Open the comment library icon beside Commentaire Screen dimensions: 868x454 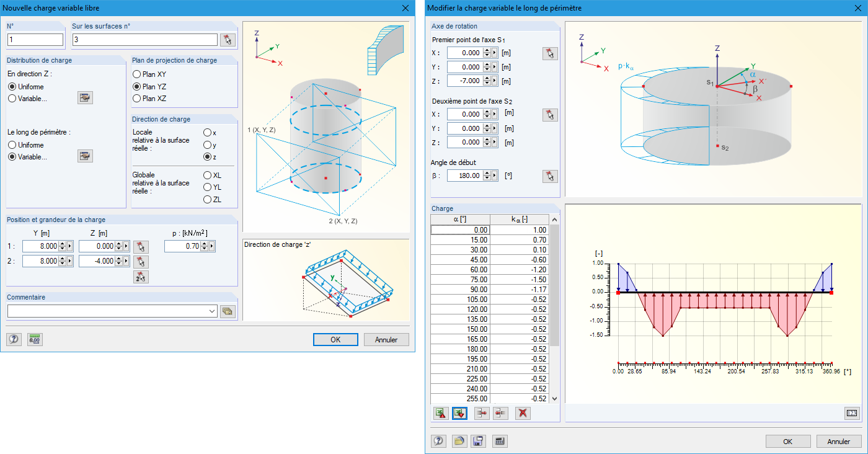[228, 311]
